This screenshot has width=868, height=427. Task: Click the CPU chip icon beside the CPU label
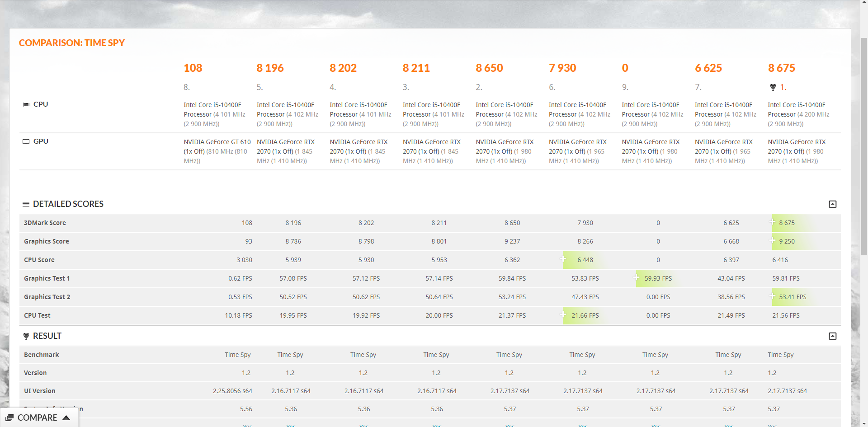(27, 104)
